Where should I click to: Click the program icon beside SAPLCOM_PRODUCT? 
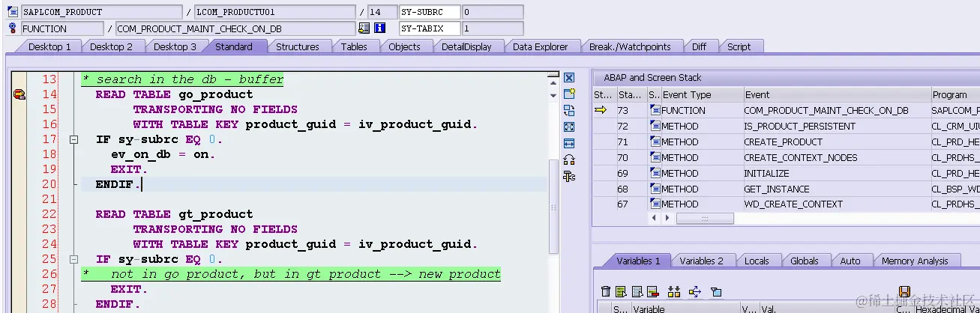coord(12,12)
